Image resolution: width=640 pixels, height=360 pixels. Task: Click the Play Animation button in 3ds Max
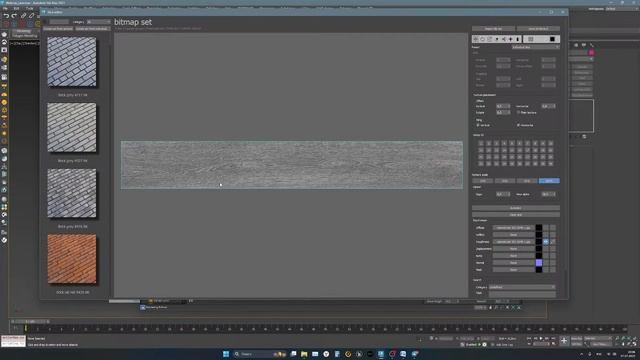click(541, 338)
